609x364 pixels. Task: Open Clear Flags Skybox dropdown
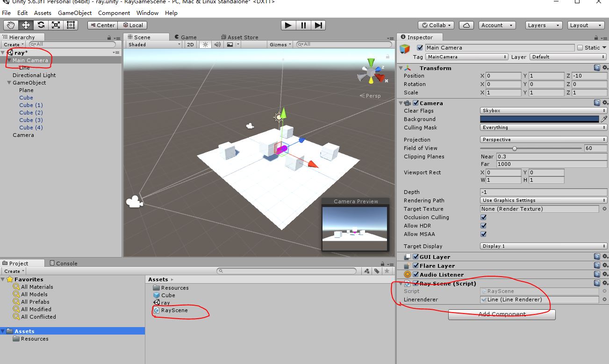click(544, 111)
